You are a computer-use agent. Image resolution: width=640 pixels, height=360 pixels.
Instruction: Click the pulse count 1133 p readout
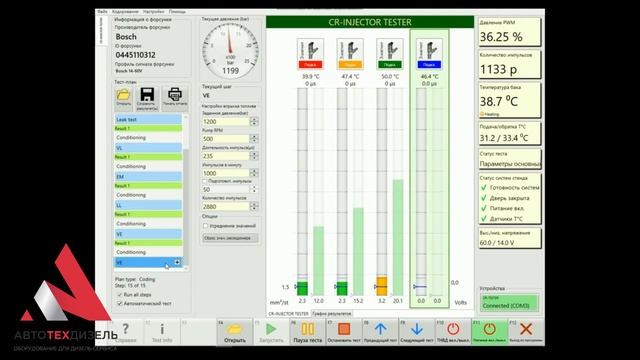click(509, 64)
